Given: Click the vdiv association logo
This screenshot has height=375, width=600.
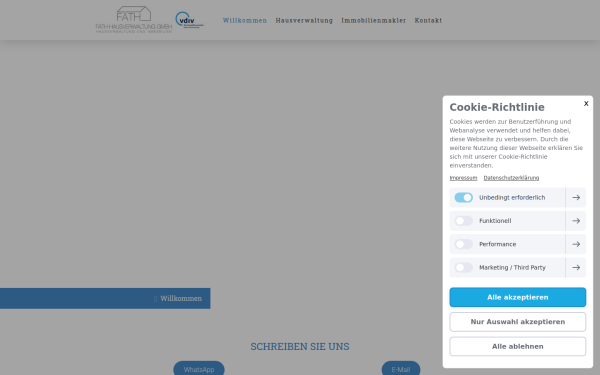Looking at the screenshot, I should (x=189, y=20).
